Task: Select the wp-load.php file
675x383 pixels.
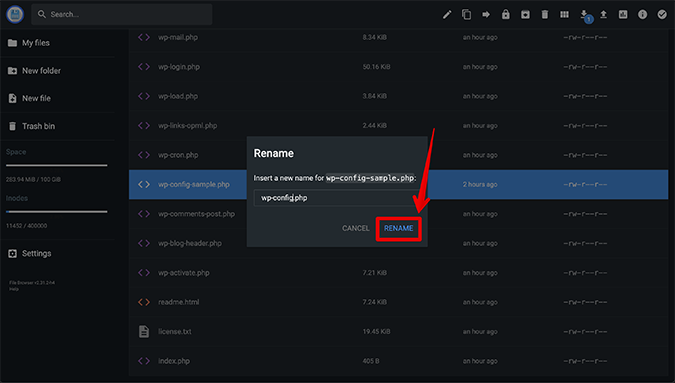Action: 398,96
